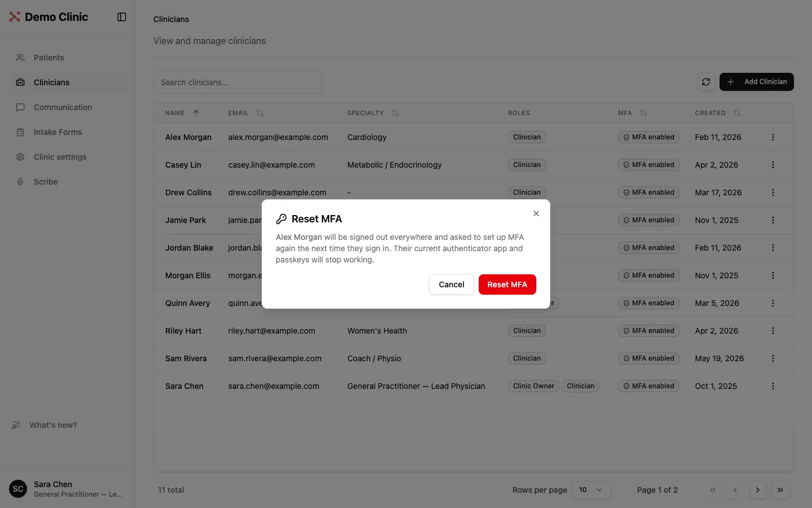Open Patients in the sidebar
Image resolution: width=812 pixels, height=508 pixels.
tap(68, 58)
